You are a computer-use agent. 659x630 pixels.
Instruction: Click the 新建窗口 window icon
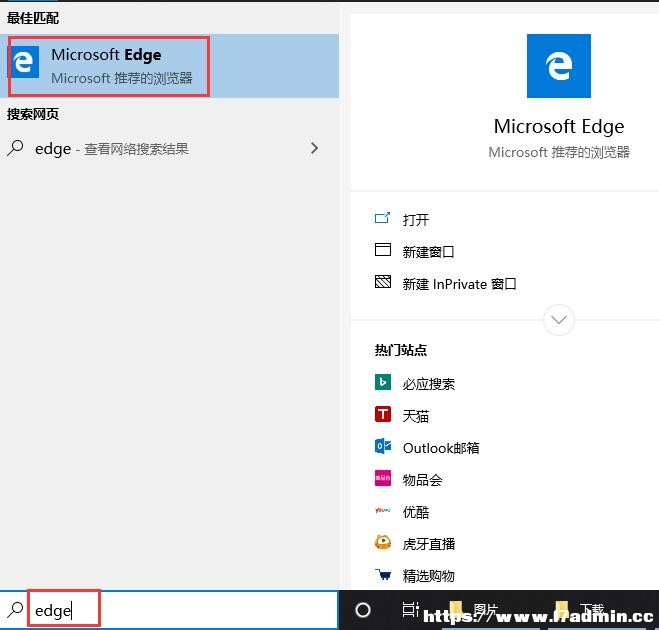[382, 250]
